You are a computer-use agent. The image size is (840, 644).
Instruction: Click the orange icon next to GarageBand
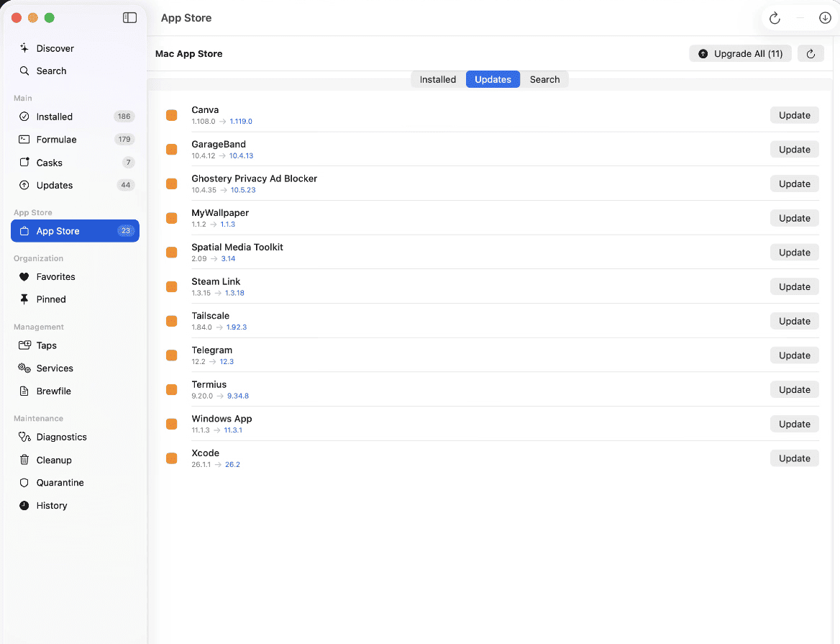pos(171,150)
